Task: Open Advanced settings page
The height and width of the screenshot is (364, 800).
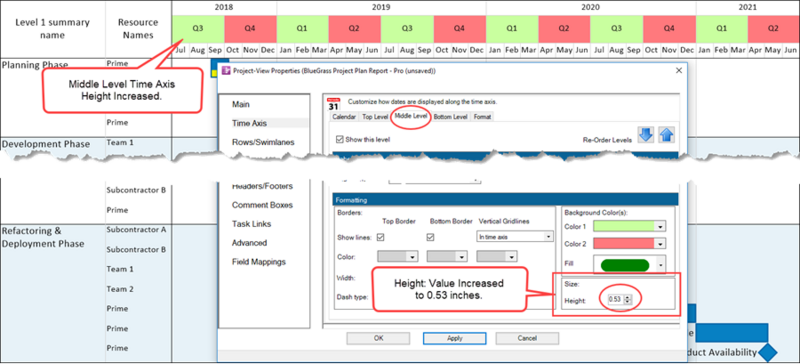Action: (x=249, y=242)
